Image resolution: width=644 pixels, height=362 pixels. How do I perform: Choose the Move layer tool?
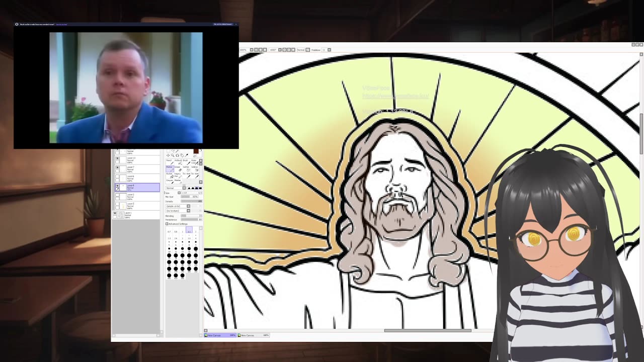coord(168,155)
